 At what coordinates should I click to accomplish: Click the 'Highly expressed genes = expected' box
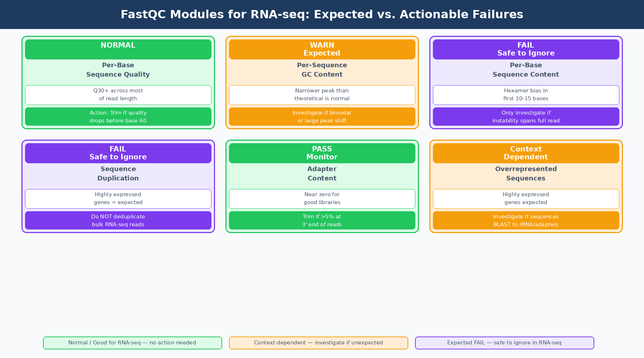coord(118,198)
